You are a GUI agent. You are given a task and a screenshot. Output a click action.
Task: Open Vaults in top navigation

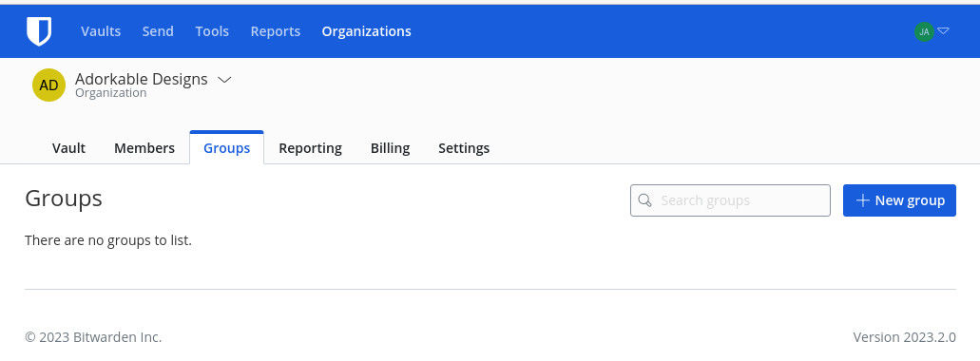101,31
